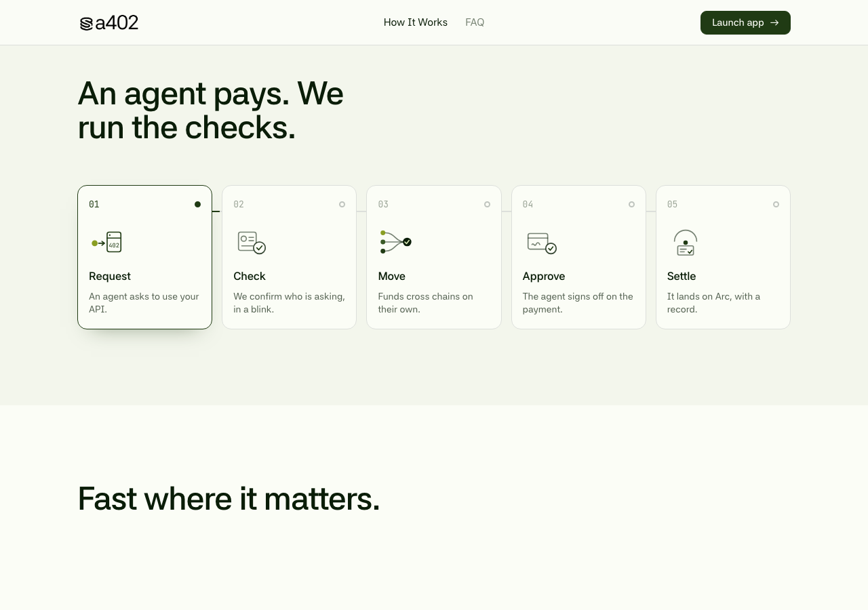Select the 01 step indicator dot
The image size is (868, 610).
tap(197, 204)
